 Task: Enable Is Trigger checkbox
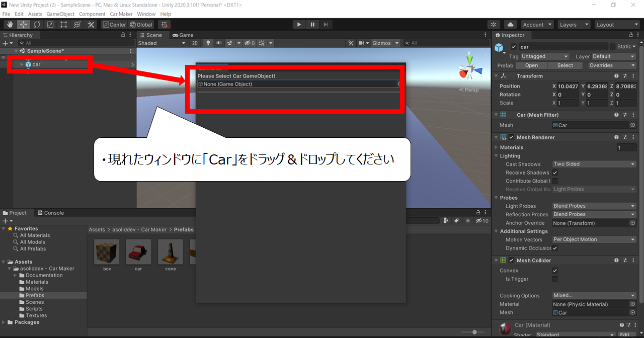[x=555, y=279]
